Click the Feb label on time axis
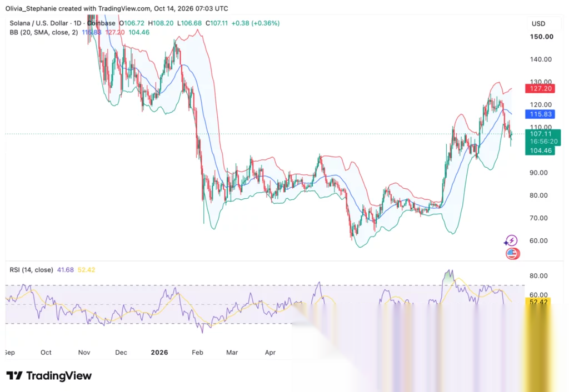569x392 pixels. coord(197,353)
